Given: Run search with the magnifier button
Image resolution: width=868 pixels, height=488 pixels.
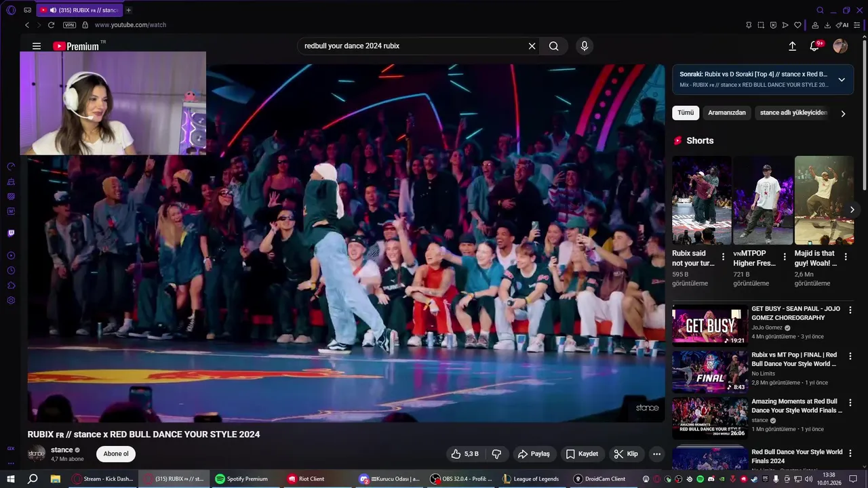Looking at the screenshot, I should [x=554, y=46].
